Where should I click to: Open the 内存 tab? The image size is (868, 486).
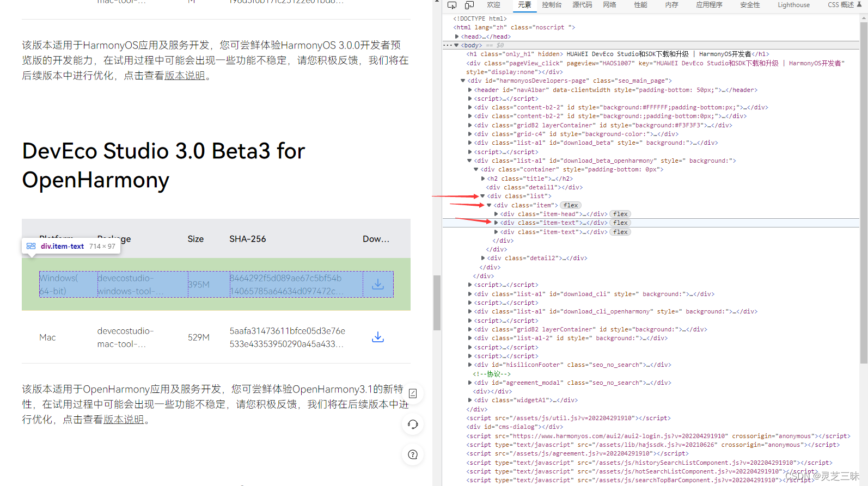pyautogui.click(x=671, y=5)
